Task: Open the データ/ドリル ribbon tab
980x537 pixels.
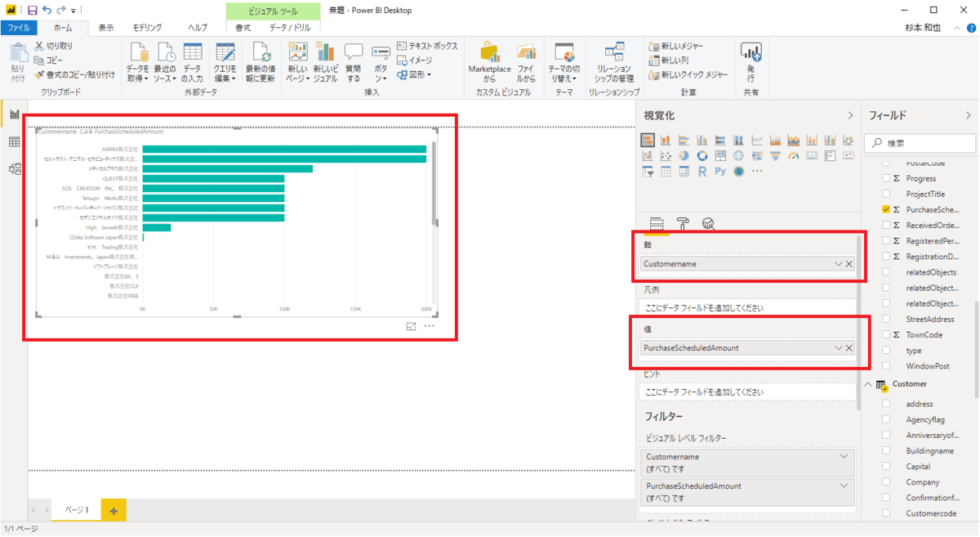Action: (x=290, y=28)
